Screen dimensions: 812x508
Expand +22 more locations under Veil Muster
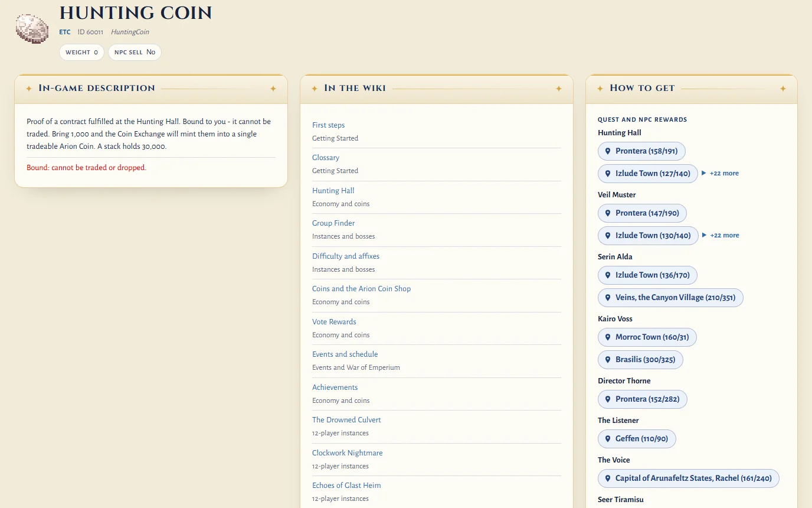720,236
